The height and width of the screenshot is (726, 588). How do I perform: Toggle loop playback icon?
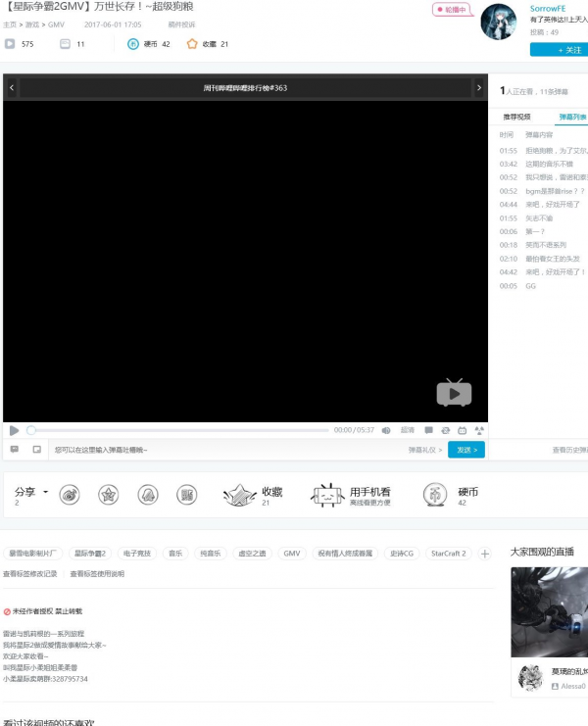[445, 430]
